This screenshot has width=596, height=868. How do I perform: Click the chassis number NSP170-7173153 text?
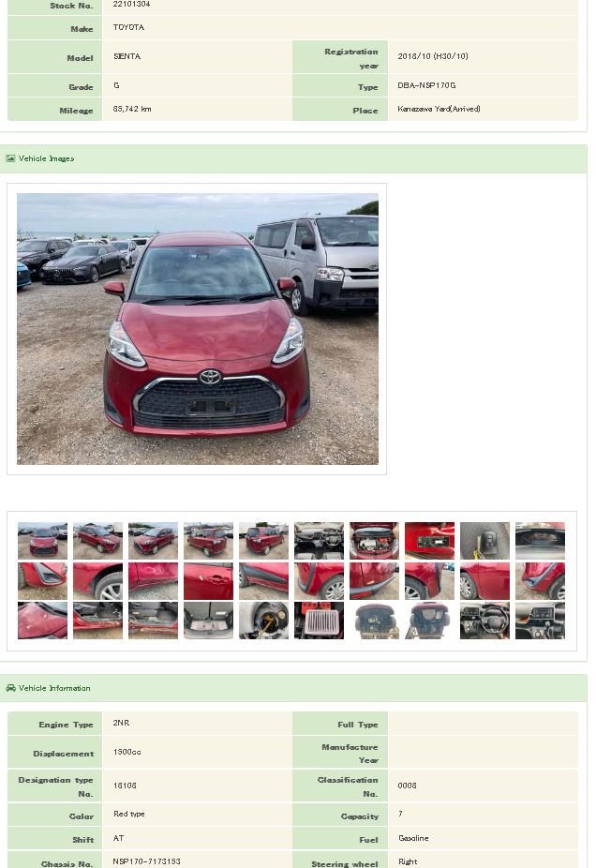146,861
